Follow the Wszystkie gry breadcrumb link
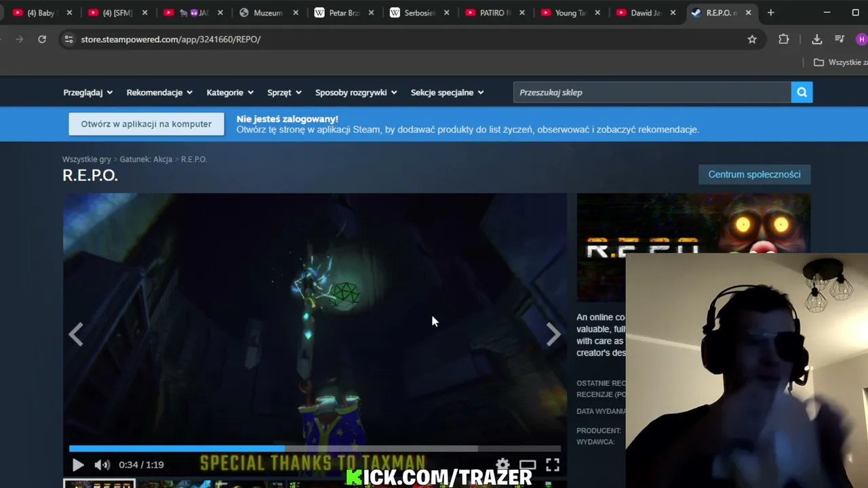 (x=86, y=159)
